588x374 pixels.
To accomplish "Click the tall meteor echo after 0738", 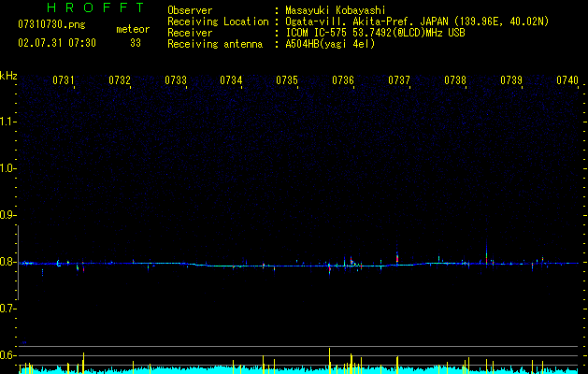I will tap(486, 255).
